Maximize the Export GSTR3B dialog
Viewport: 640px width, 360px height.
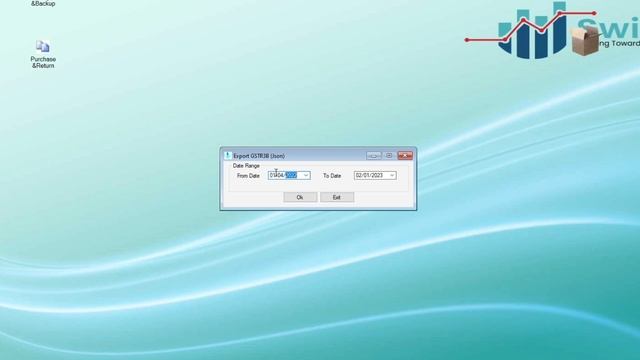tap(389, 156)
